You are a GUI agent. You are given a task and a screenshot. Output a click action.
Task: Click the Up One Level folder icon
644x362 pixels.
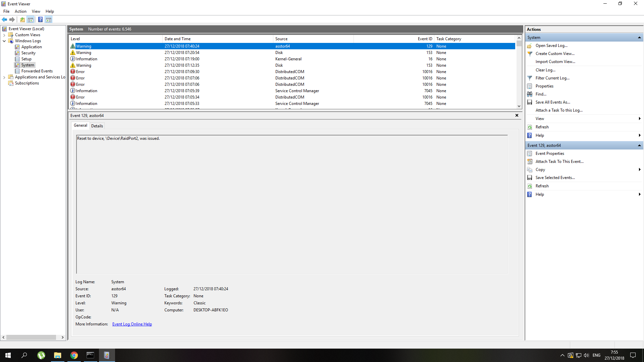tap(22, 19)
